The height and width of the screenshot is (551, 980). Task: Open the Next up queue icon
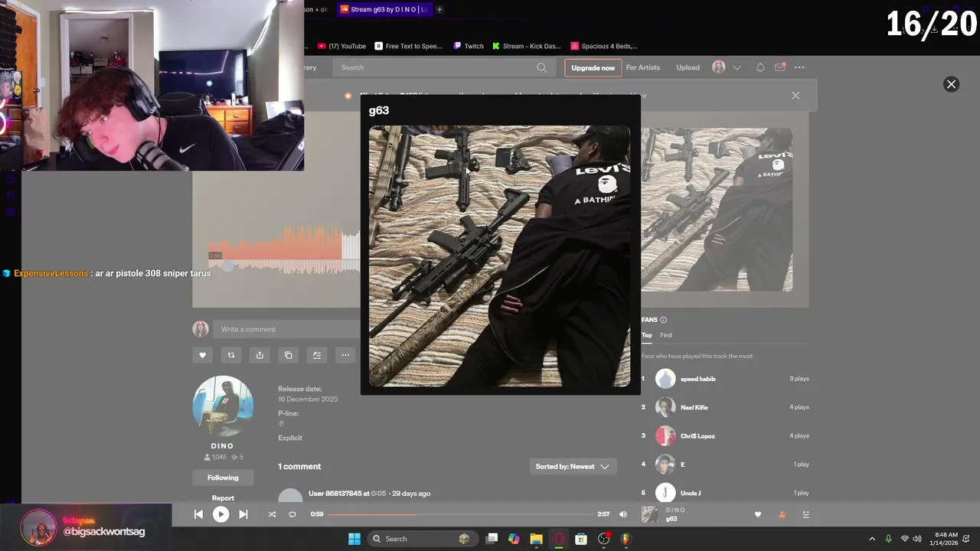(x=805, y=514)
